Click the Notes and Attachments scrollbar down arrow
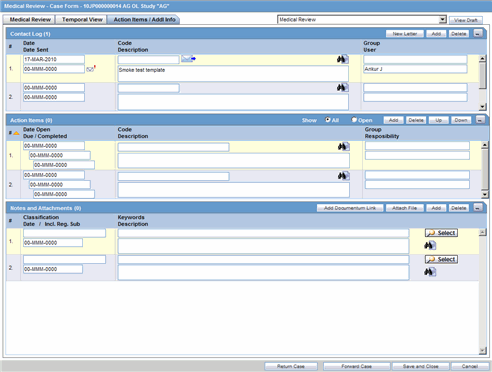 coord(482,350)
